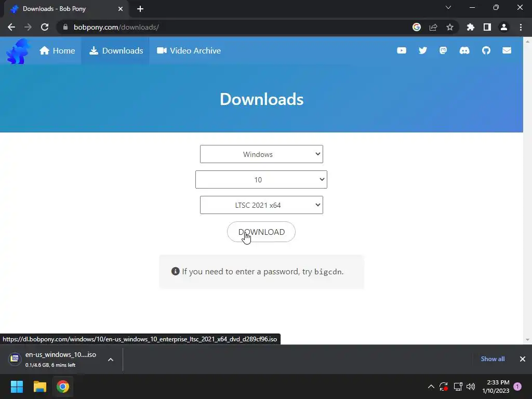Click the ISO file icon in download bar
Image resolution: width=532 pixels, height=399 pixels.
click(x=15, y=358)
